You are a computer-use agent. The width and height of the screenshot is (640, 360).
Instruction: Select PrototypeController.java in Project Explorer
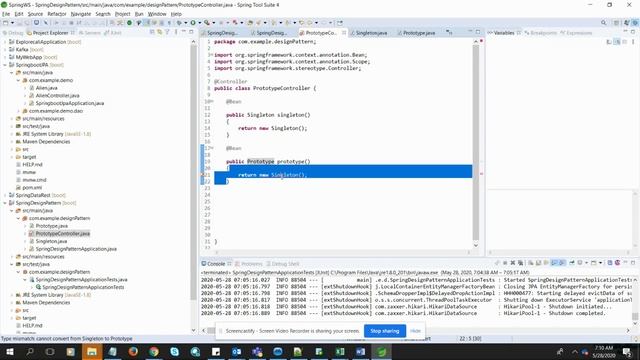click(62, 233)
